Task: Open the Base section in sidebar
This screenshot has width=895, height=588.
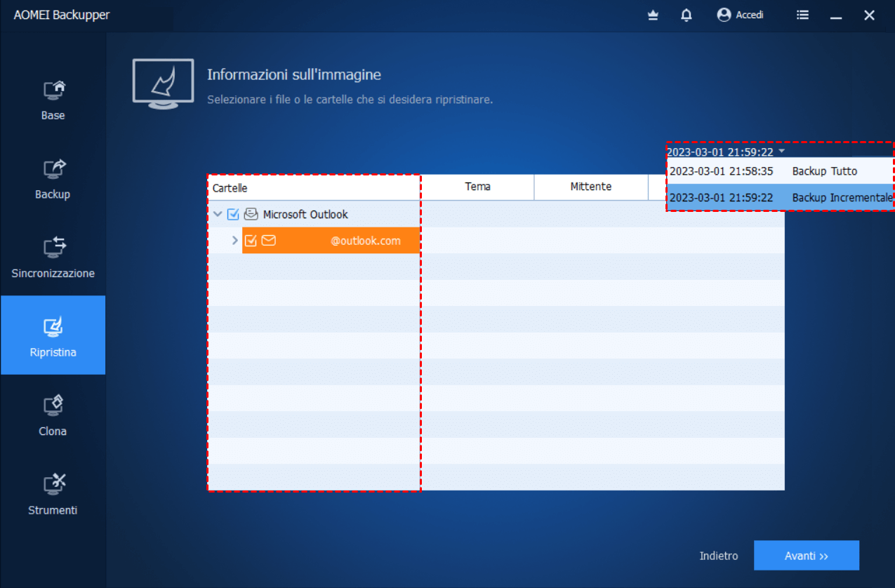Action: click(x=53, y=99)
